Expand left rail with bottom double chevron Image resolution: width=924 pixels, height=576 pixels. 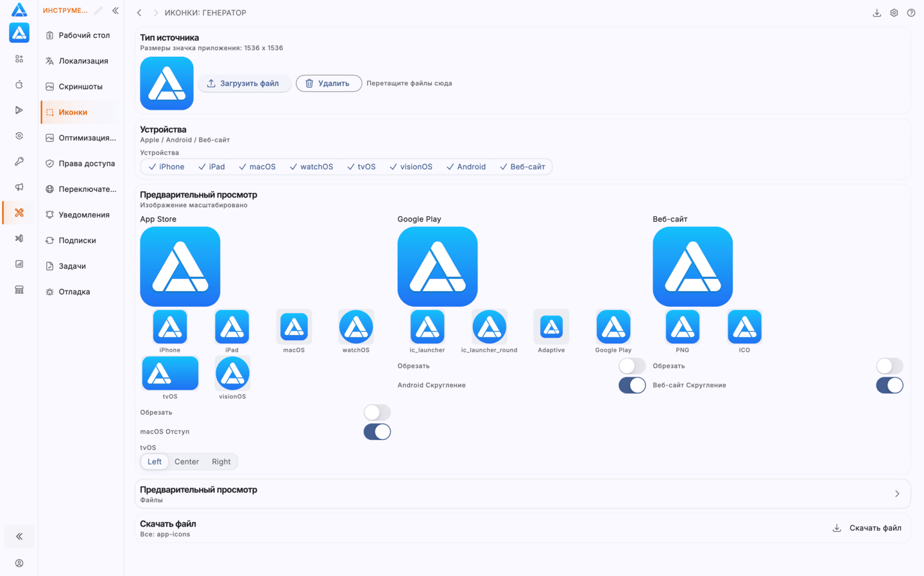[19, 536]
